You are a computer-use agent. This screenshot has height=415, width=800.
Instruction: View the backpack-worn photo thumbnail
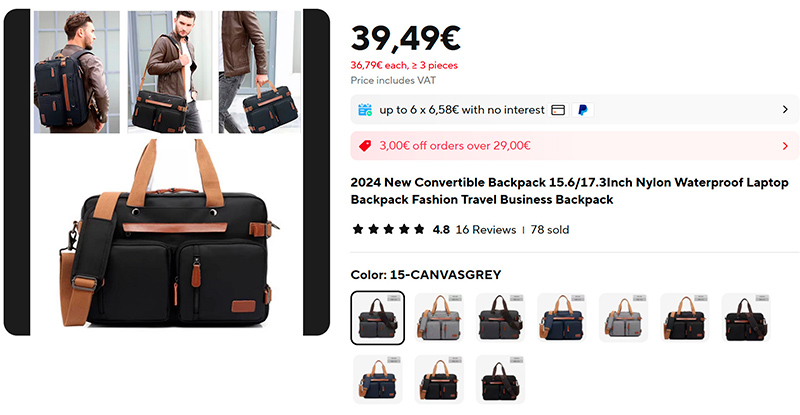click(77, 72)
